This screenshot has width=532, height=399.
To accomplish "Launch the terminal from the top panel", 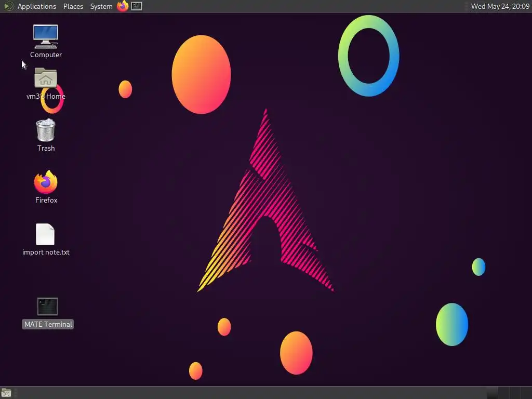I will click(x=137, y=6).
